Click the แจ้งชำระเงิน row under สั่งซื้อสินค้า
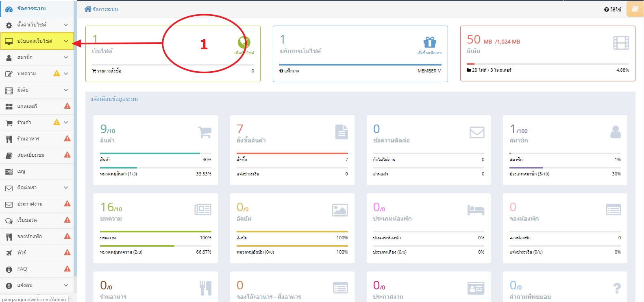 point(292,174)
